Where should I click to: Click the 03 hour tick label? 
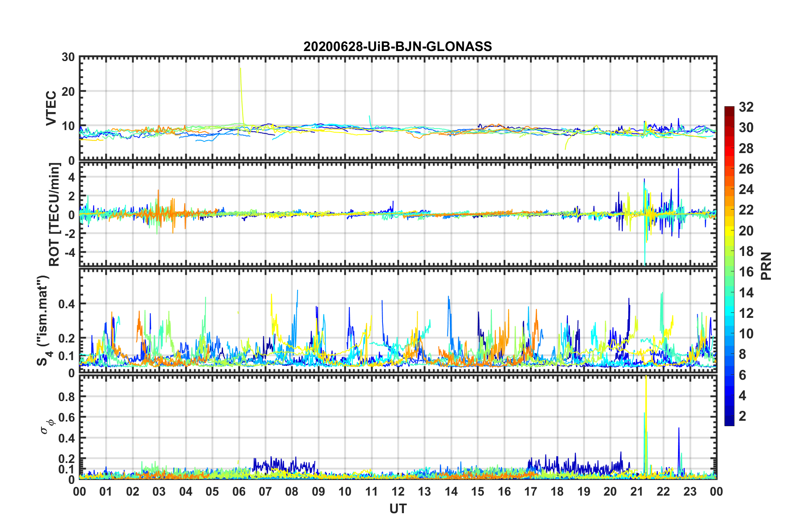pyautogui.click(x=159, y=491)
